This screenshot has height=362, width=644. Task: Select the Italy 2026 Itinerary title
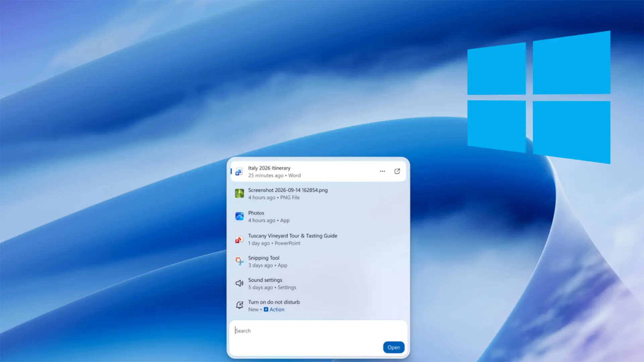[x=269, y=168]
